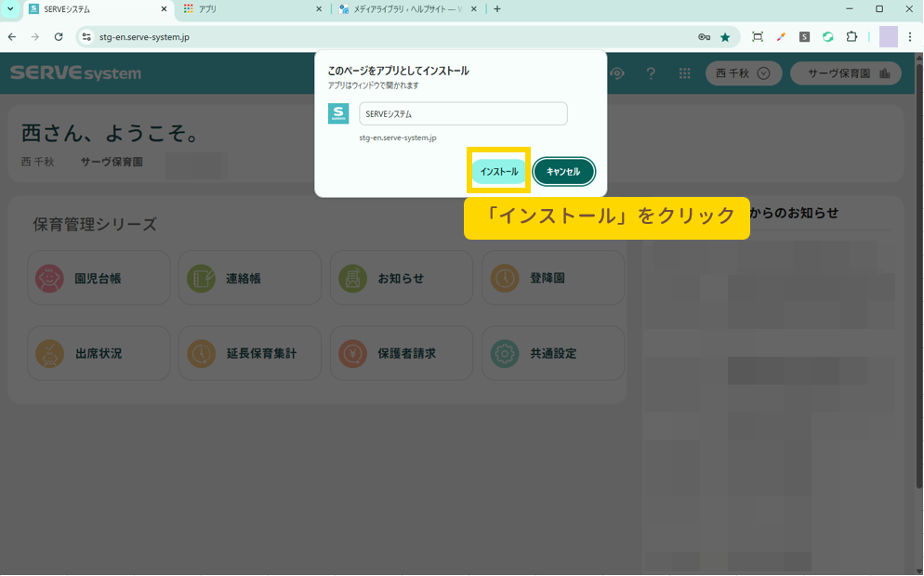Click the screen capture extension icon

click(758, 37)
